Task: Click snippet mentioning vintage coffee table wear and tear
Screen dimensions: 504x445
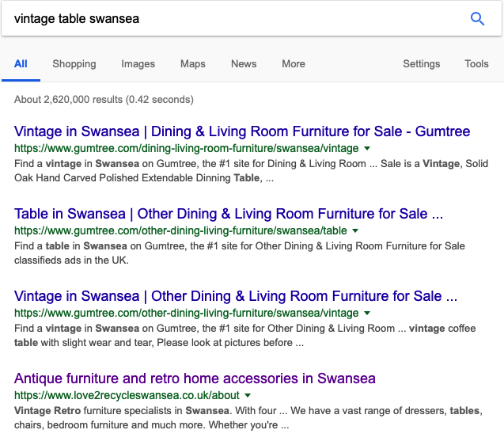Action: (x=245, y=335)
